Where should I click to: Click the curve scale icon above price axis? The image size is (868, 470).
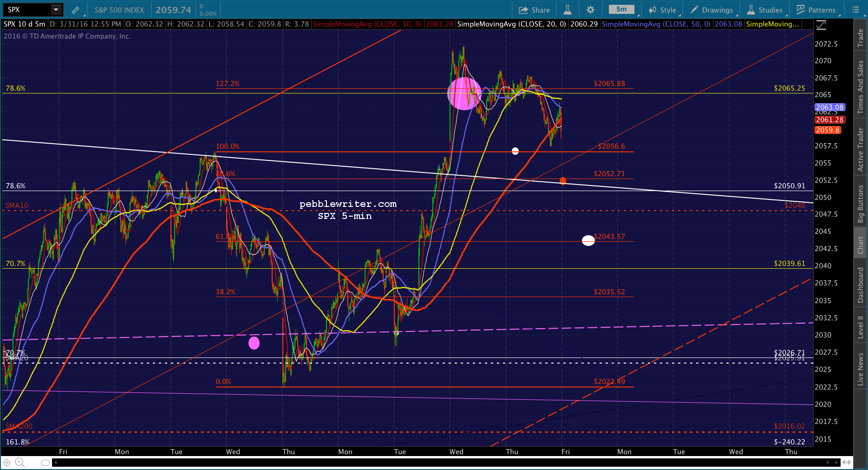821,25
